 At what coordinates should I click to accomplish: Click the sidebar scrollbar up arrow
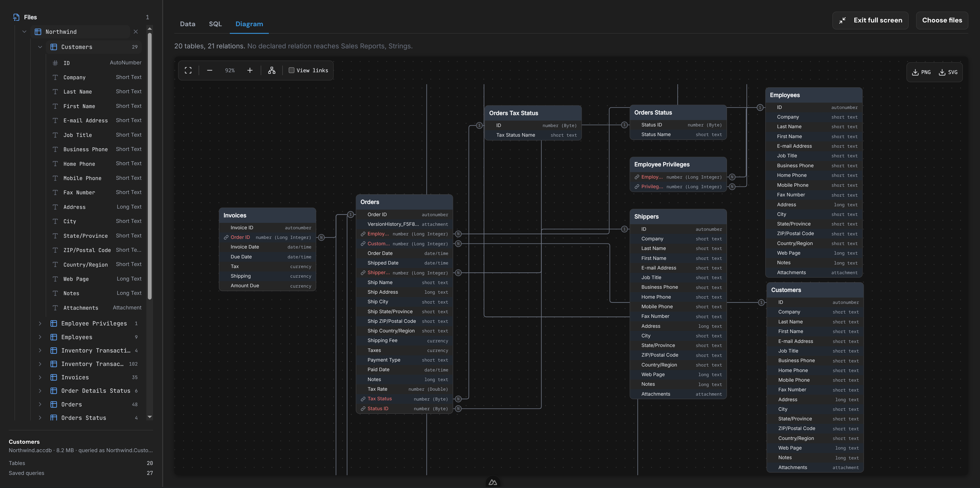click(x=150, y=29)
